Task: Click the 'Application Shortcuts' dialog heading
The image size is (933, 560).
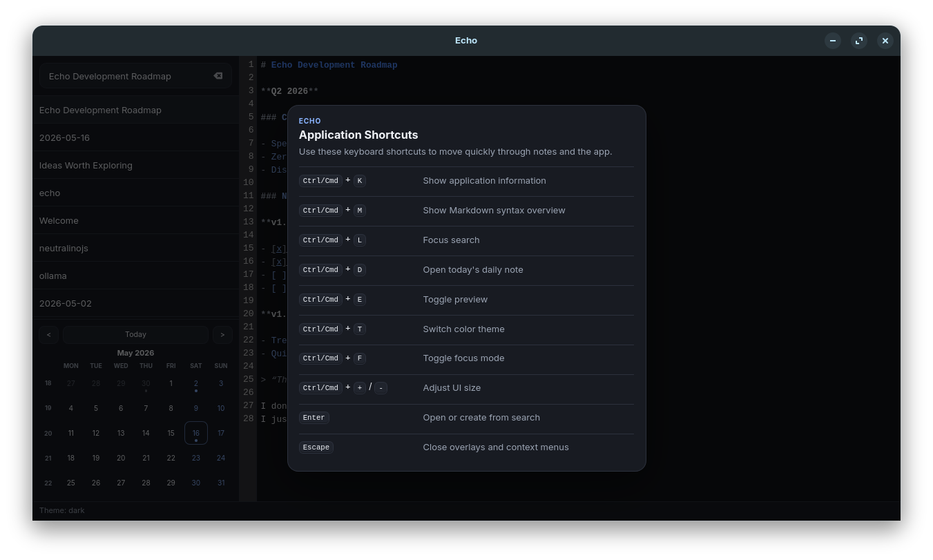Action: click(358, 135)
